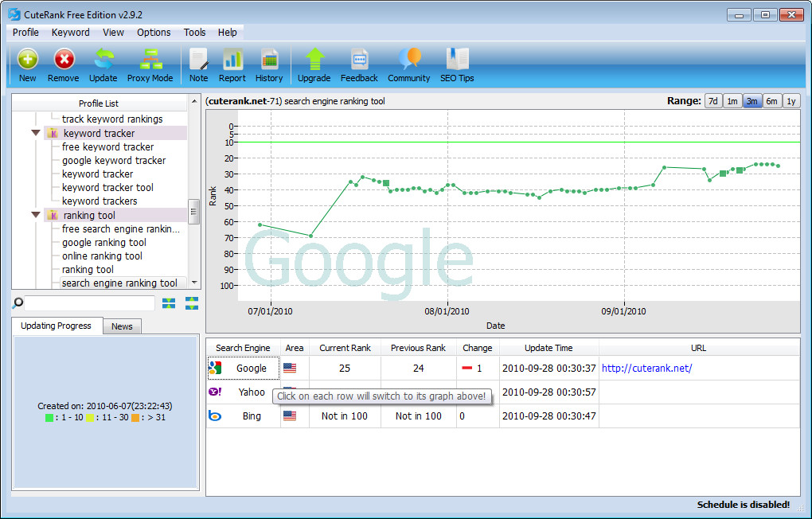
Task: Open the Tools menu
Action: (x=195, y=32)
